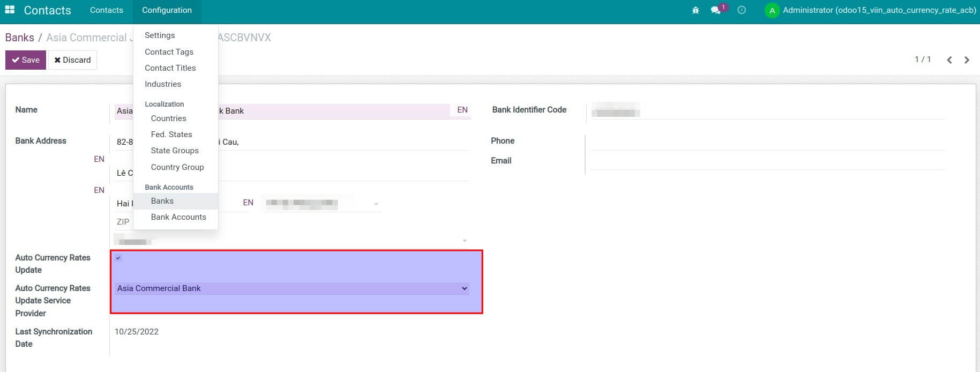The height and width of the screenshot is (372, 980).
Task: Open the activities clock icon
Action: point(742,10)
